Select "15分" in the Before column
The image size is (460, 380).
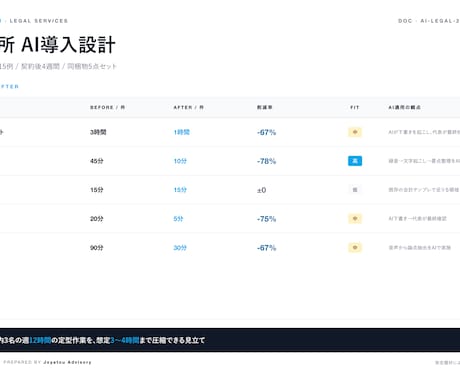97,190
